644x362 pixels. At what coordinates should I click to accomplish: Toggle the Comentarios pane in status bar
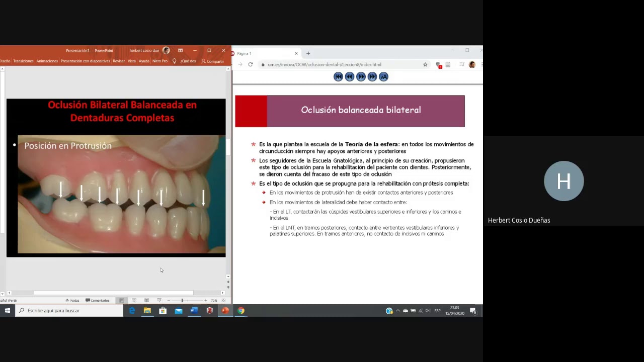click(x=98, y=300)
